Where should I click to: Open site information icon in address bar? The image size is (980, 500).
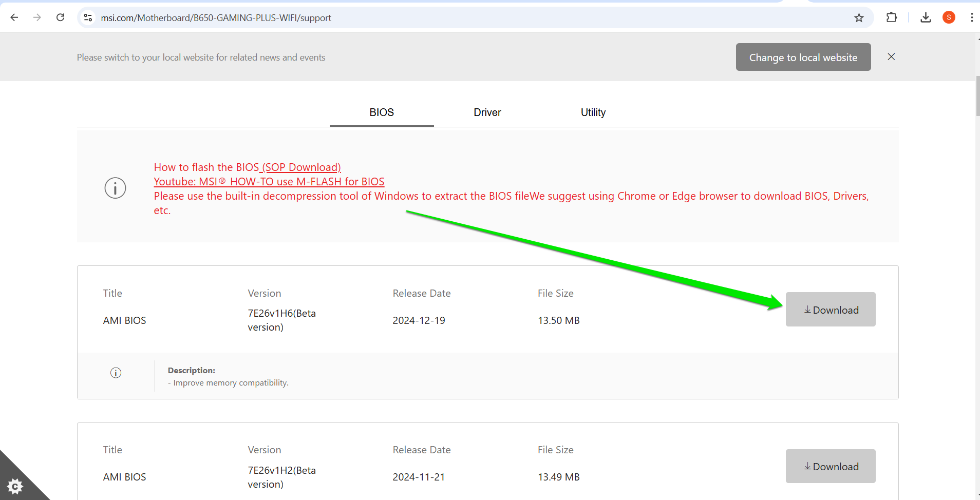(x=88, y=17)
